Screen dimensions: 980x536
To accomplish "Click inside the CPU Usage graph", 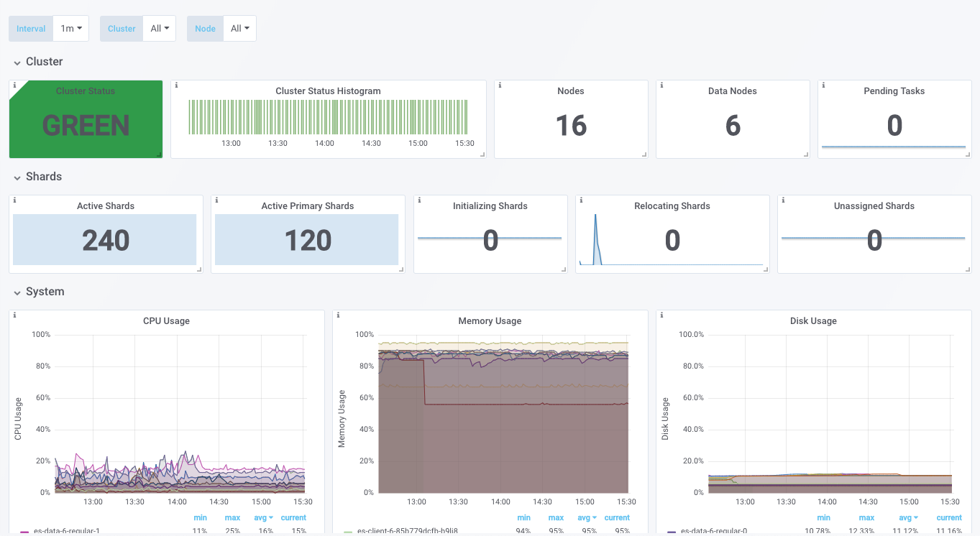I will (180, 413).
